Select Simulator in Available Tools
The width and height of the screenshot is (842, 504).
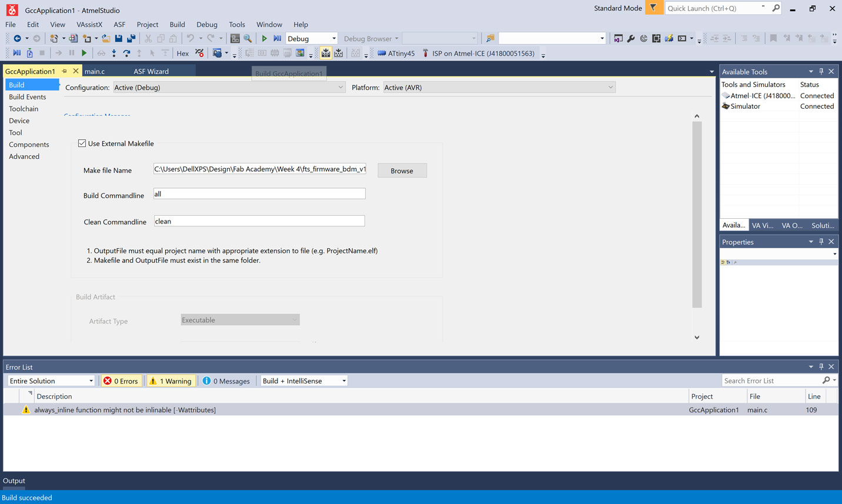click(745, 106)
